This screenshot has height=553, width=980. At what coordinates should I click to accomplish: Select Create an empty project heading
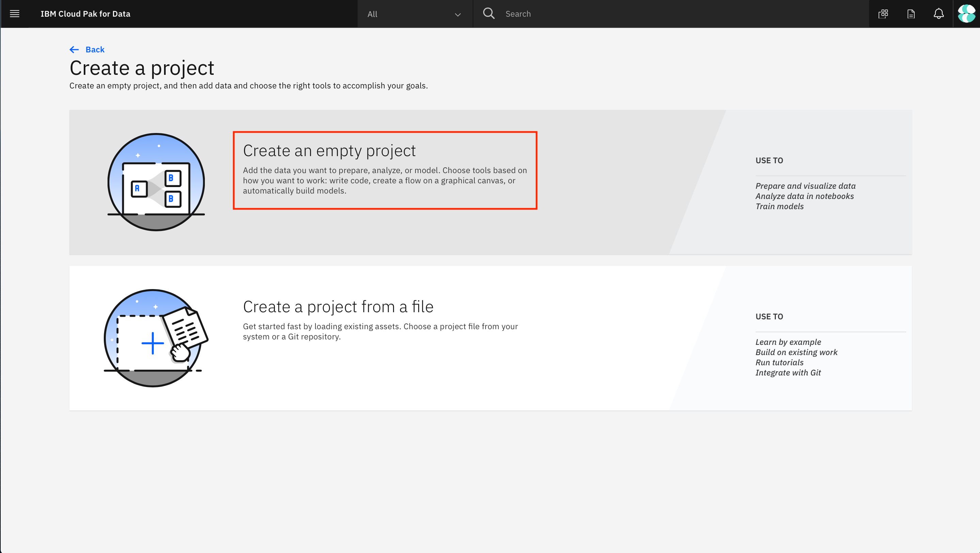click(x=329, y=151)
